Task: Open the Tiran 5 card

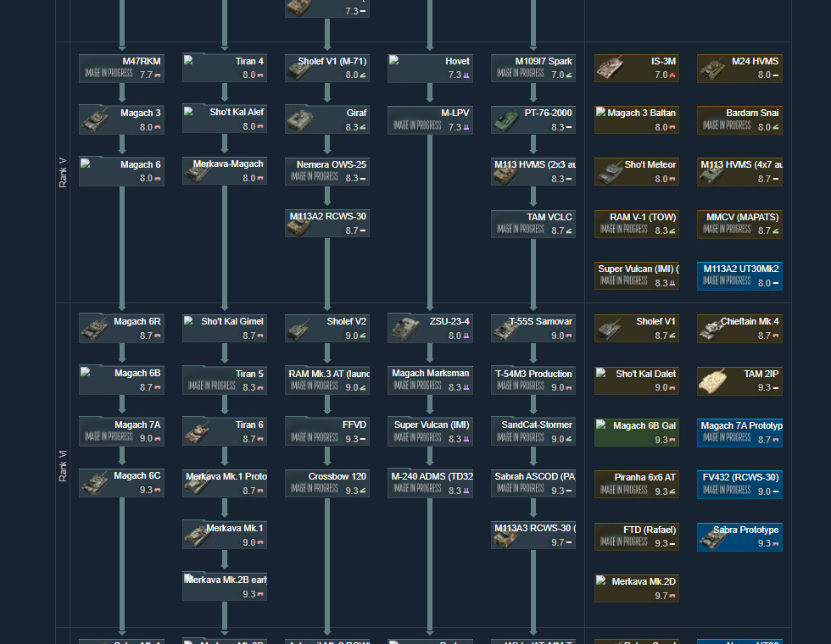Action: tap(224, 380)
